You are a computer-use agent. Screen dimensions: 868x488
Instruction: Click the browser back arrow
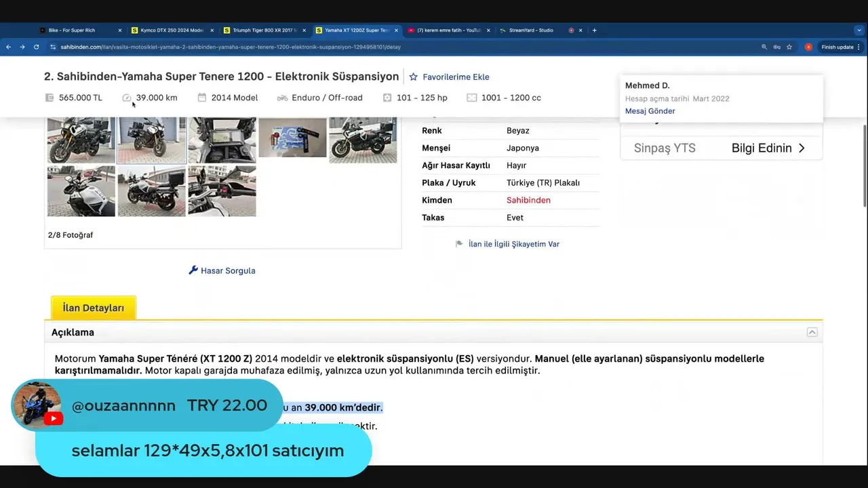8,47
